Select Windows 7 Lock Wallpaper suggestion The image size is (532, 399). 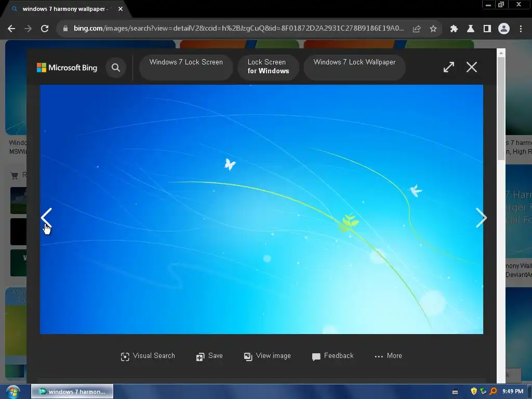[x=354, y=67]
